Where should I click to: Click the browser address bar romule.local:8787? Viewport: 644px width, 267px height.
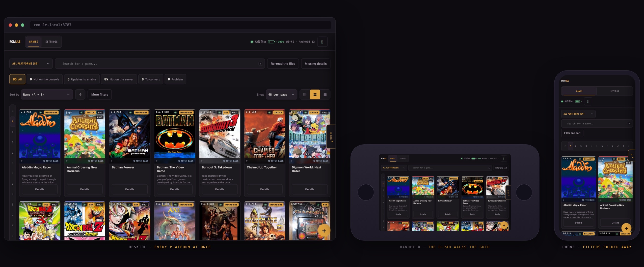181,25
